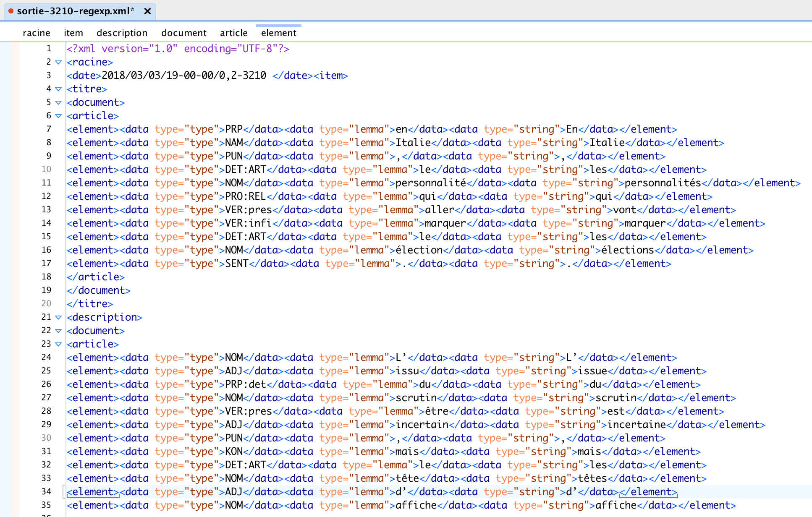Click the article breadcrumb
The width and height of the screenshot is (812, 517).
(234, 33)
